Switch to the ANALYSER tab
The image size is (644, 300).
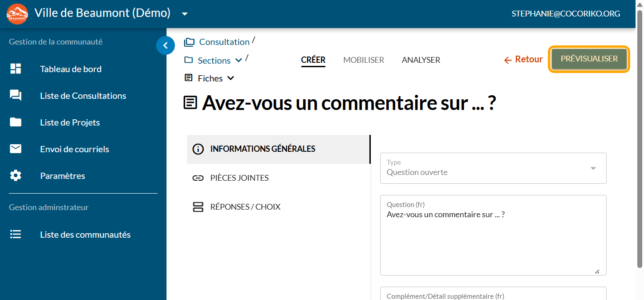point(421,60)
